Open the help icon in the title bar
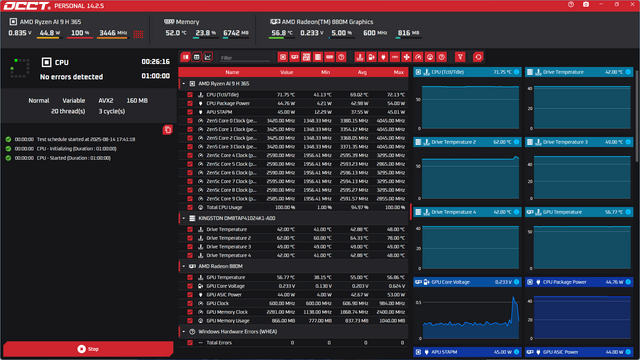Screen dimensions: 640x360 (x=571, y=4)
